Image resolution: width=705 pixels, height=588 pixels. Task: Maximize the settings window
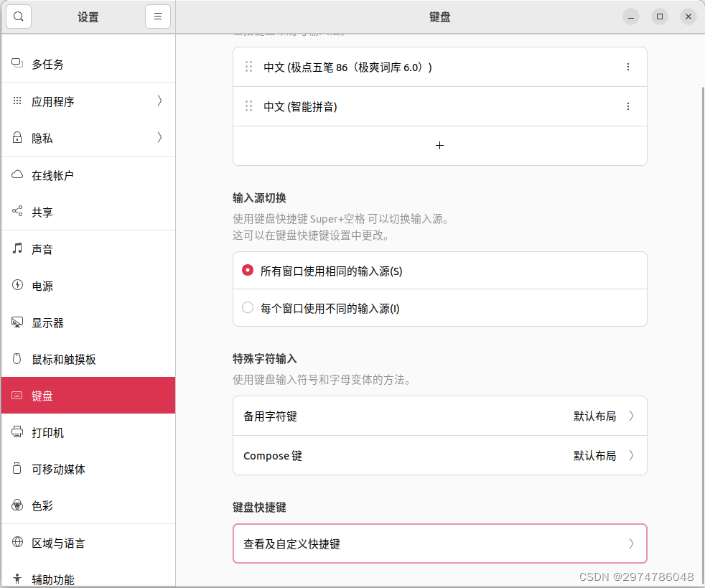coord(660,17)
